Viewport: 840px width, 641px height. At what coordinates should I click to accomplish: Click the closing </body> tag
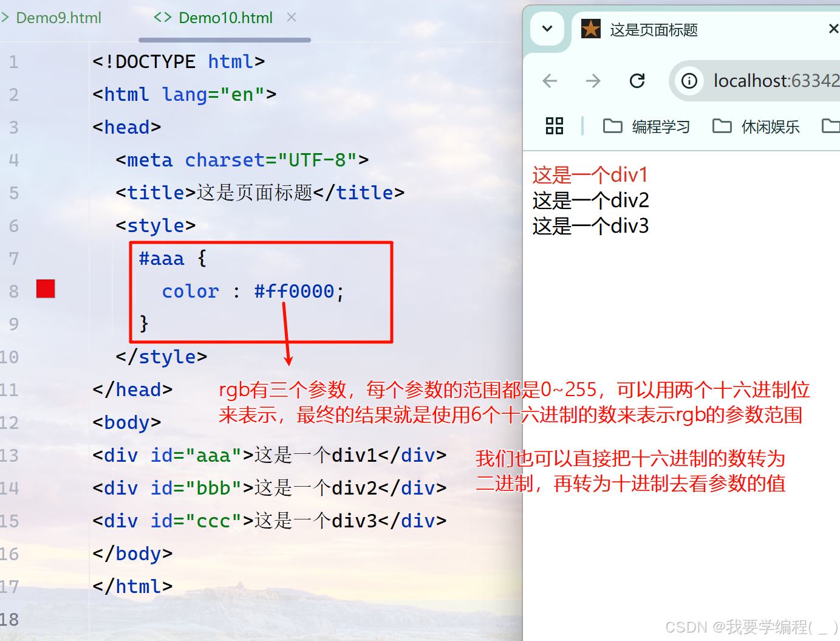(x=132, y=554)
